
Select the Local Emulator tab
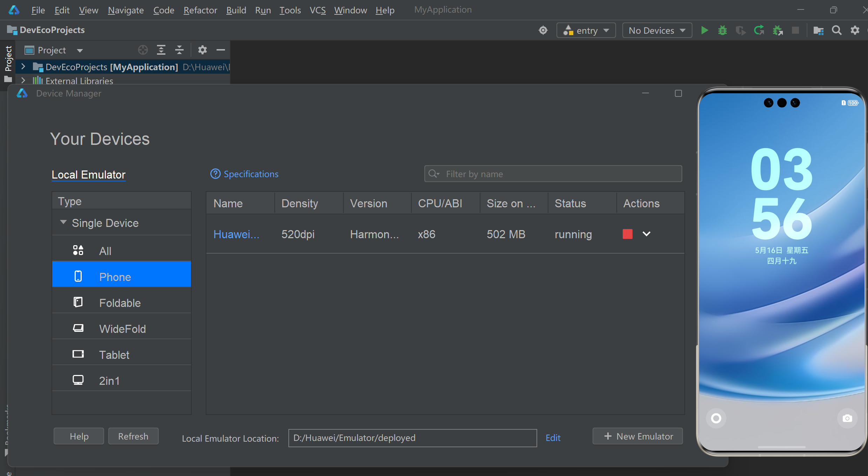88,175
